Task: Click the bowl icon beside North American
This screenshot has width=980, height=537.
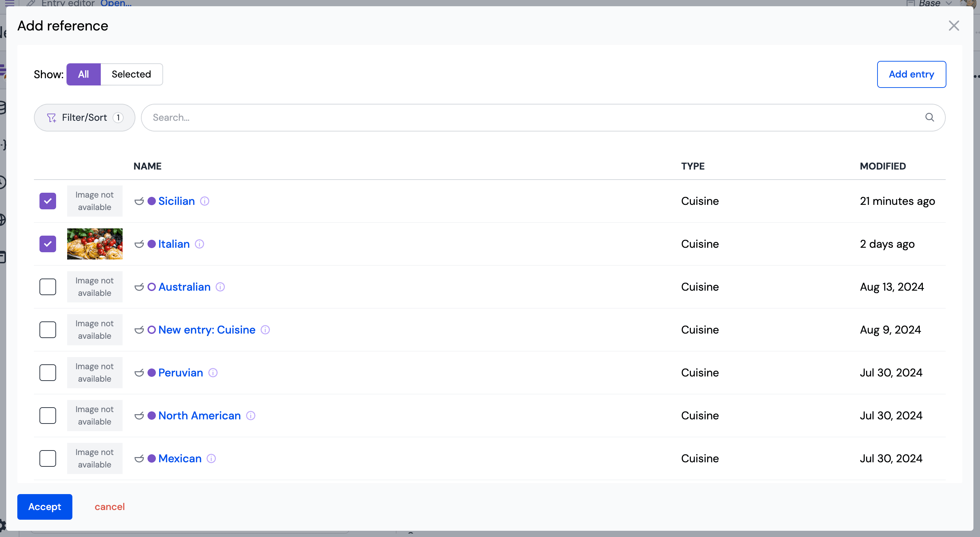Action: 139,416
